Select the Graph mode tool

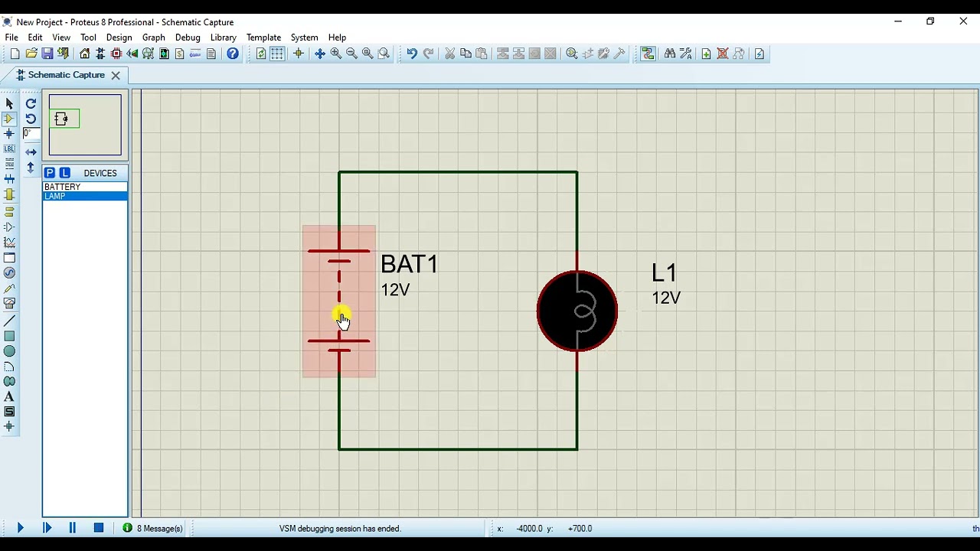point(9,243)
